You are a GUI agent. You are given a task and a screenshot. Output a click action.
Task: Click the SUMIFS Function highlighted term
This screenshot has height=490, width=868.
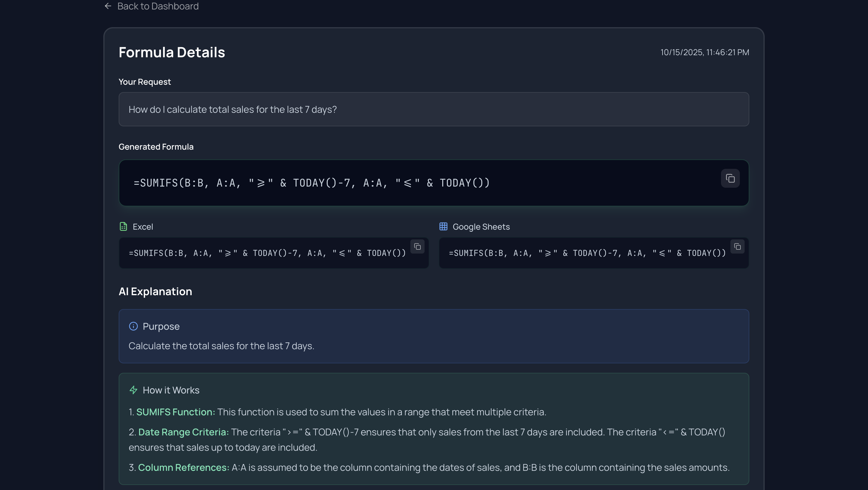pos(175,412)
